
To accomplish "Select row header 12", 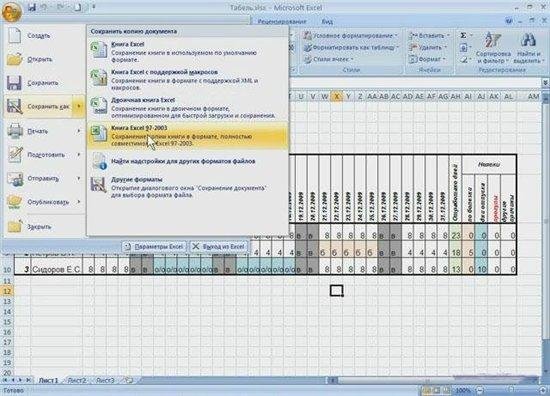I will 7,291.
